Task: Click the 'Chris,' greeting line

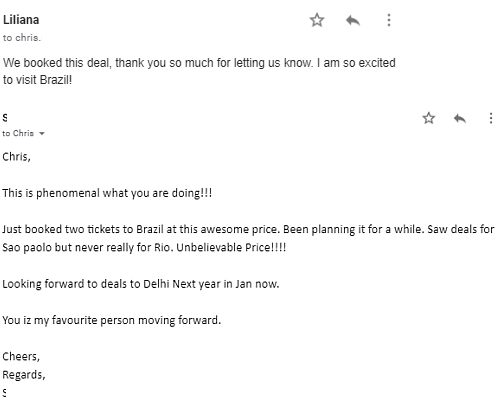Action: (16, 157)
